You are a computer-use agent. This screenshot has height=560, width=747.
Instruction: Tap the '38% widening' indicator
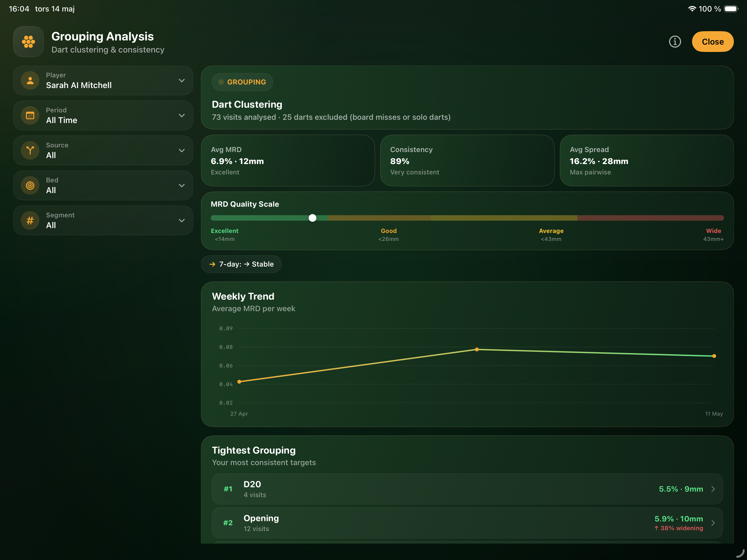click(x=678, y=528)
